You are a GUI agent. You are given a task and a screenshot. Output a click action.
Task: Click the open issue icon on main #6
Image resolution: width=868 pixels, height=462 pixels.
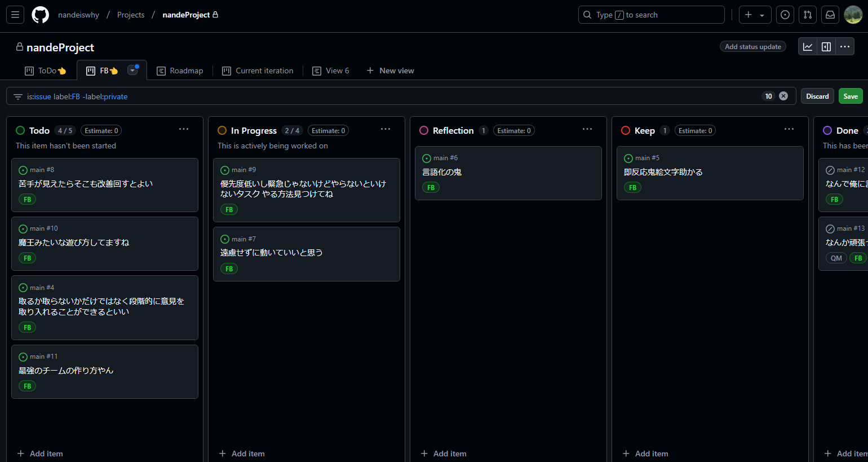(x=427, y=159)
